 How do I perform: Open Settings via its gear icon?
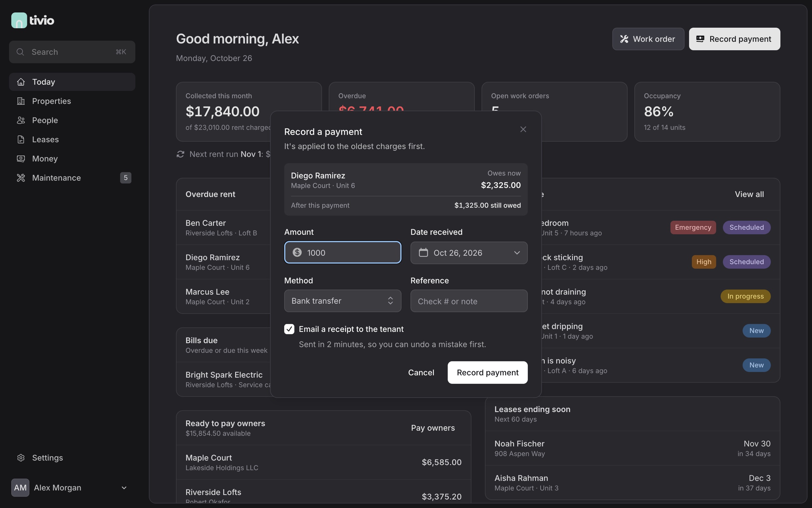click(21, 458)
